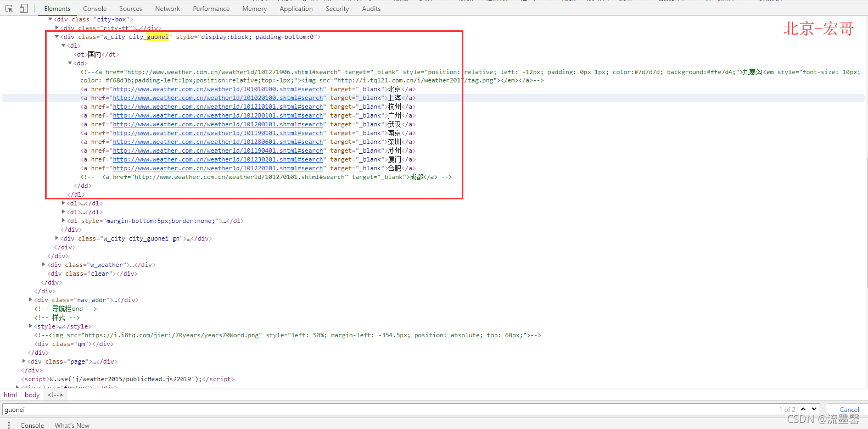The height and width of the screenshot is (429, 868).
Task: Switch to the Elements tab
Action: pyautogui.click(x=57, y=9)
